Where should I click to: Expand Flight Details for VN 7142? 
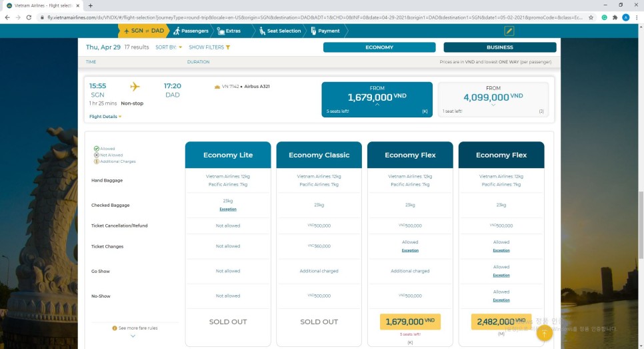tap(105, 117)
